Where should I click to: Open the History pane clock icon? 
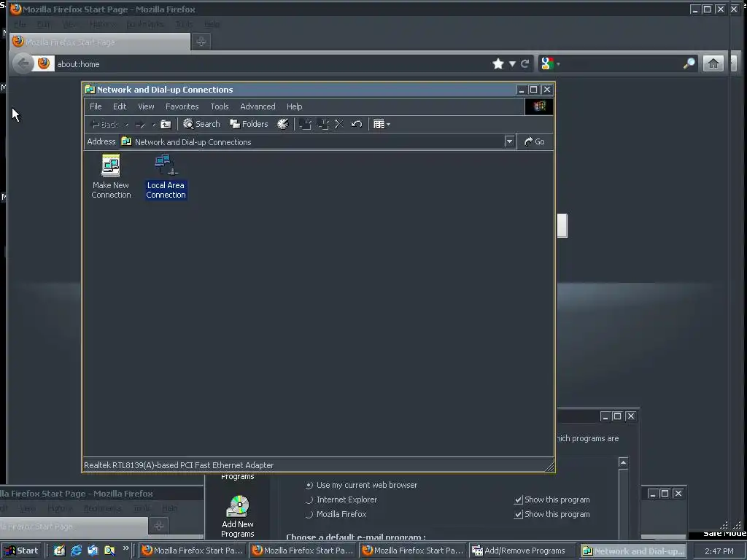coord(283,124)
